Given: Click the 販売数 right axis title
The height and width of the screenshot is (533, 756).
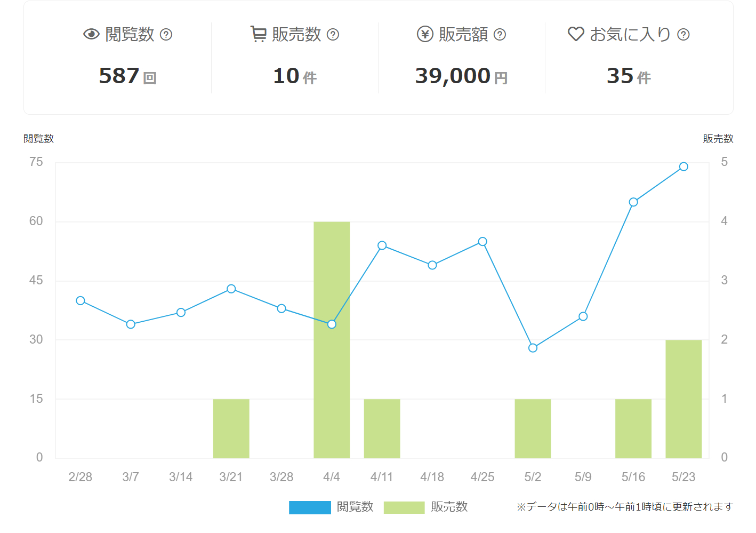Looking at the screenshot, I should pos(718,139).
